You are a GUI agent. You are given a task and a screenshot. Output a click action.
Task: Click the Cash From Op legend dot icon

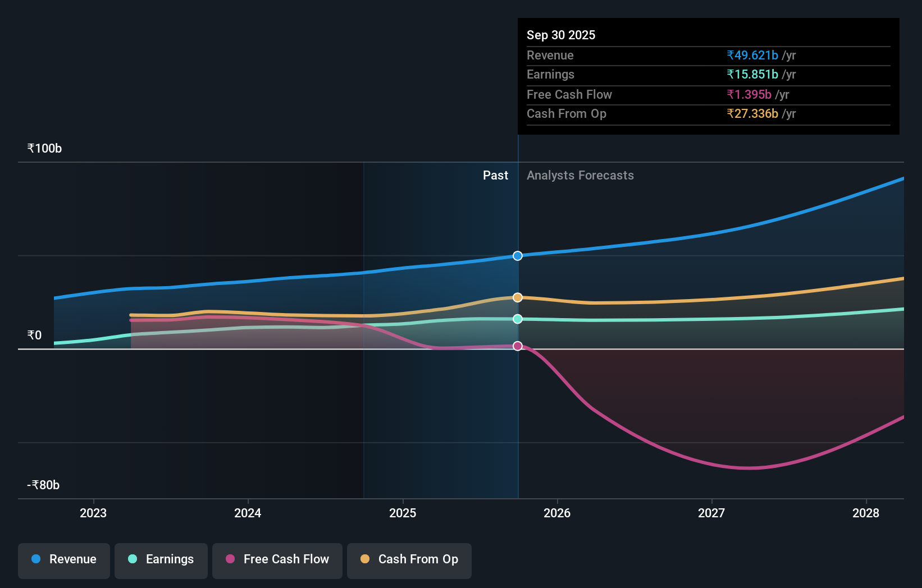(365, 559)
